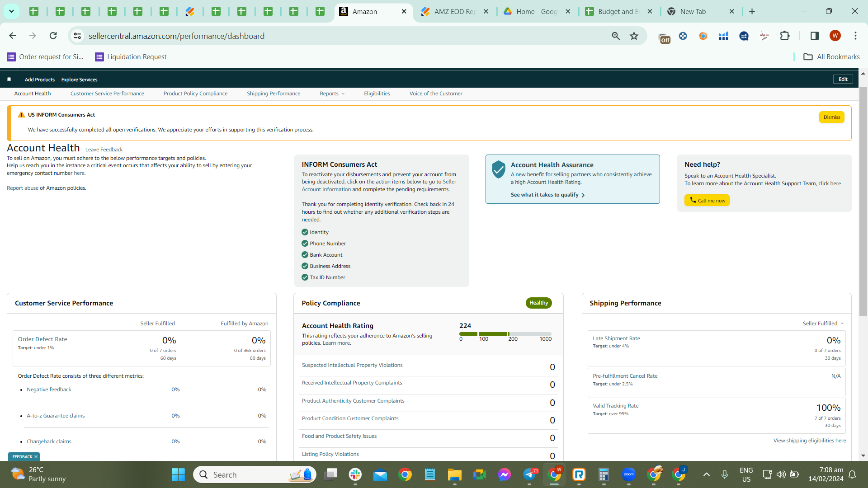Open the Report abuse link
The width and height of the screenshot is (868, 488).
23,188
